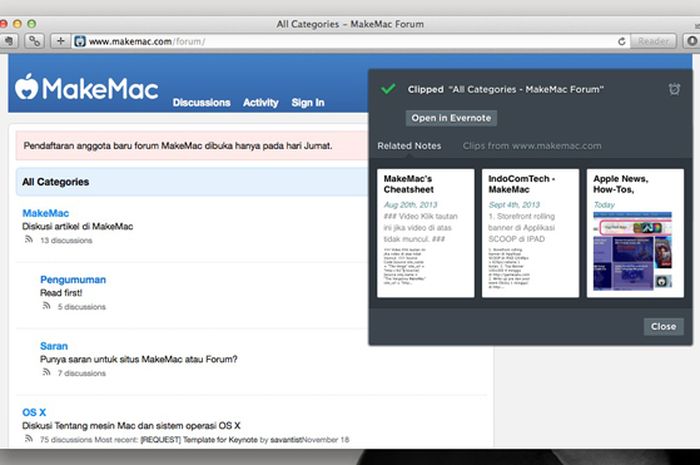
Task: Click the 'Sept 4th, 2013' note date
Action: click(514, 204)
